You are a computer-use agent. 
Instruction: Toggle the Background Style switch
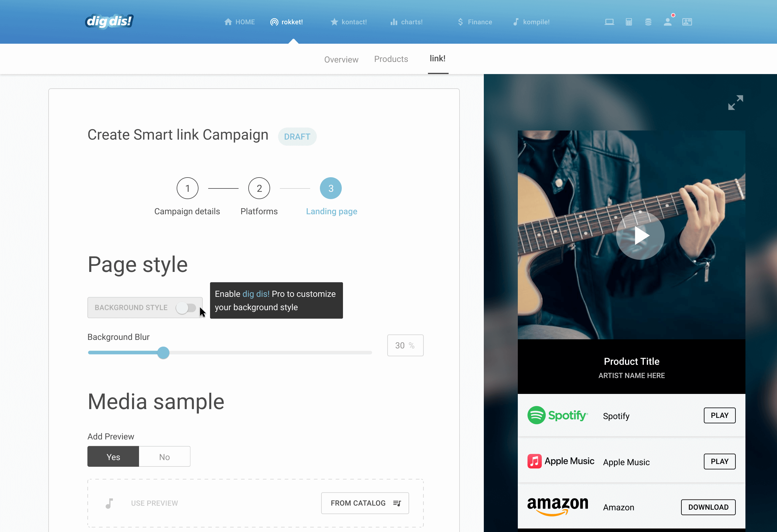186,308
